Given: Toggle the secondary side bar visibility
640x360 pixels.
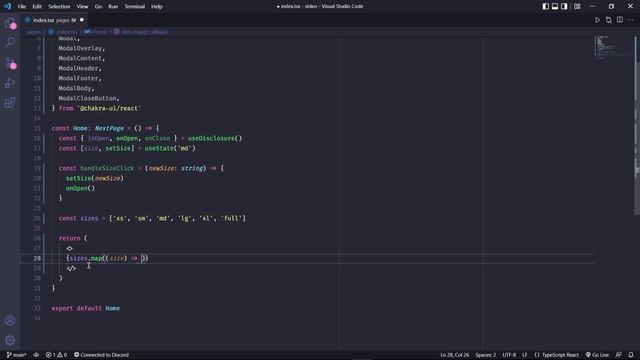Looking at the screenshot, I should (x=564, y=6).
